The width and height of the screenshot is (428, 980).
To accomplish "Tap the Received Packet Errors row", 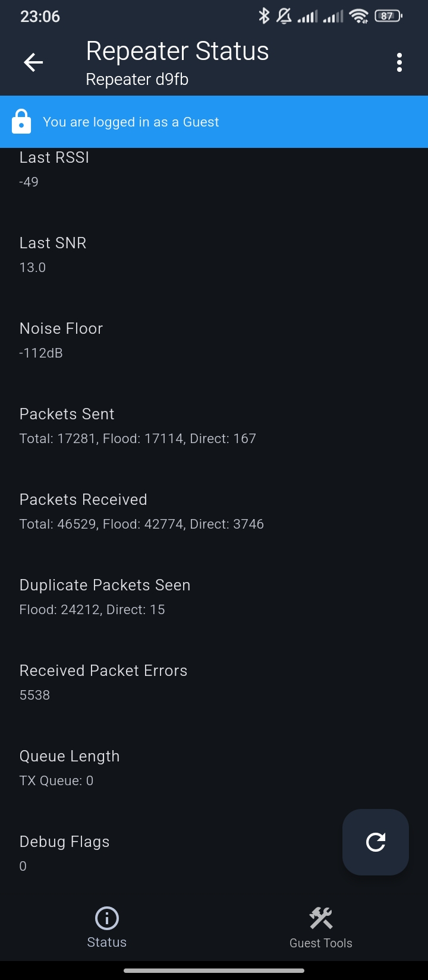I will [x=103, y=682].
